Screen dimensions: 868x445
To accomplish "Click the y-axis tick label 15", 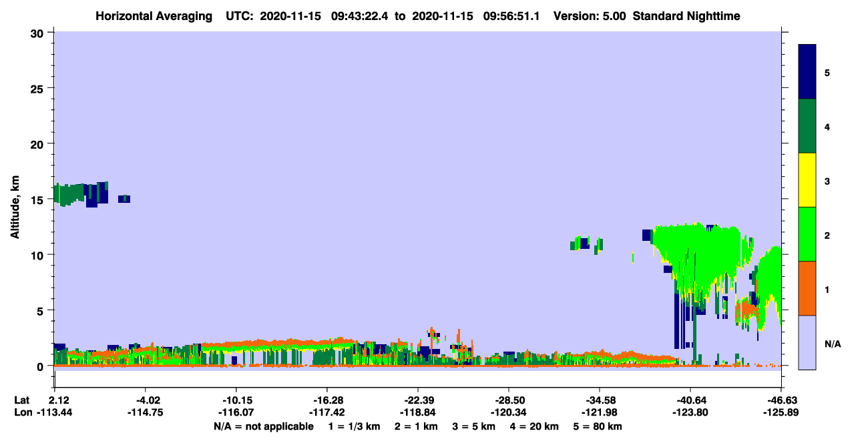I will click(39, 199).
